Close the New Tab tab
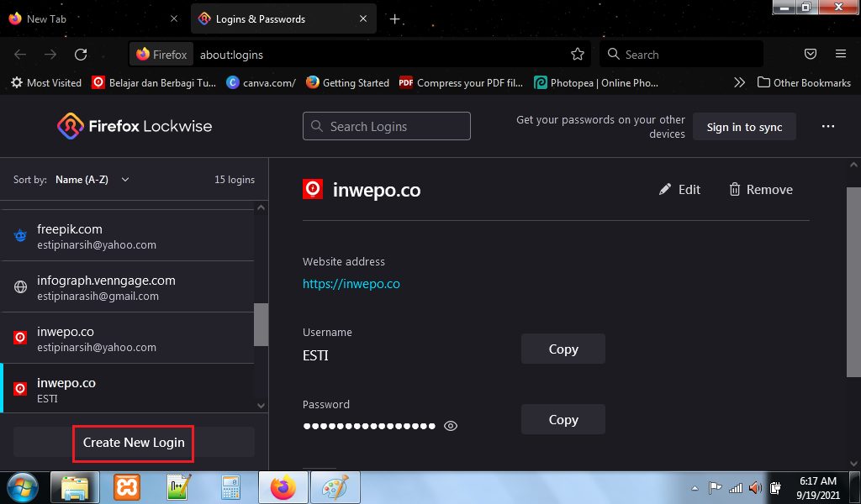Viewport: 861px width, 504px height. (x=173, y=18)
